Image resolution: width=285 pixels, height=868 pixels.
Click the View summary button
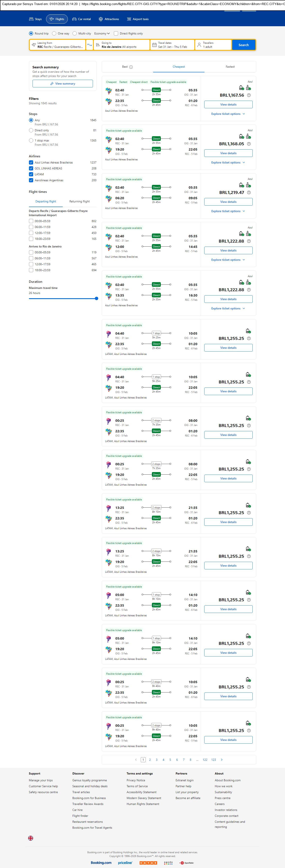tap(63, 84)
